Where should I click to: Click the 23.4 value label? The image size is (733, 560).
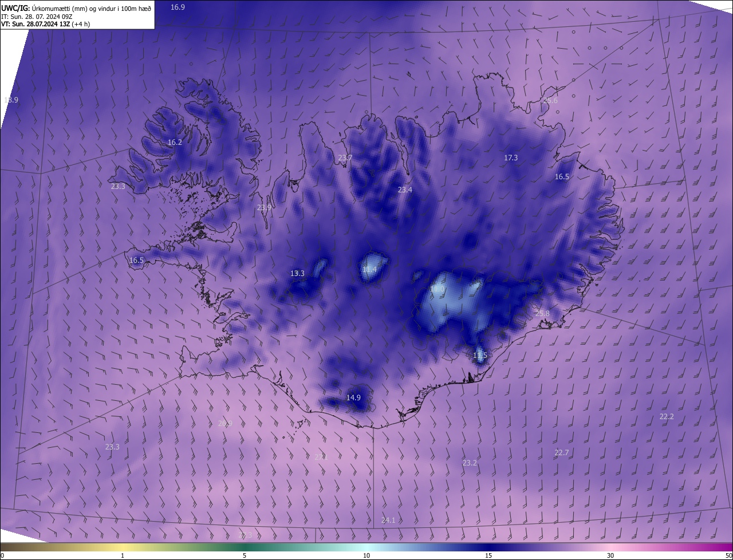coord(405,190)
